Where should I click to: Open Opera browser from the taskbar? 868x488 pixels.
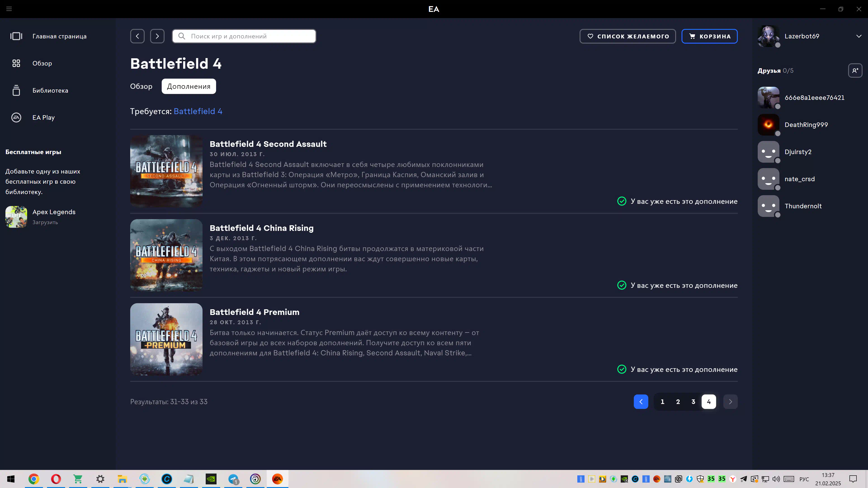pos(56,479)
